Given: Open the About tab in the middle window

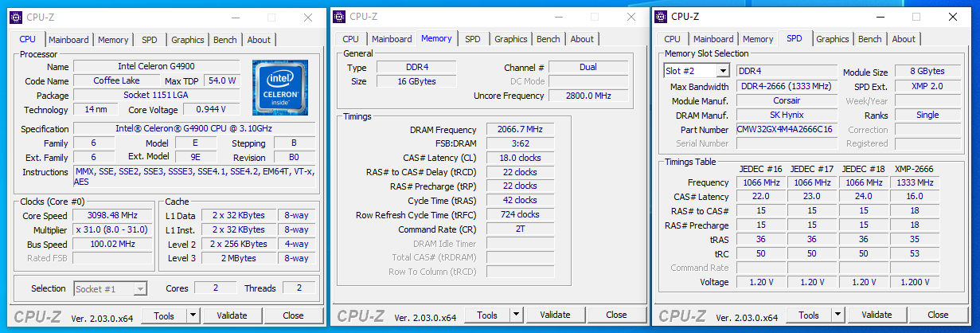Looking at the screenshot, I should point(582,39).
